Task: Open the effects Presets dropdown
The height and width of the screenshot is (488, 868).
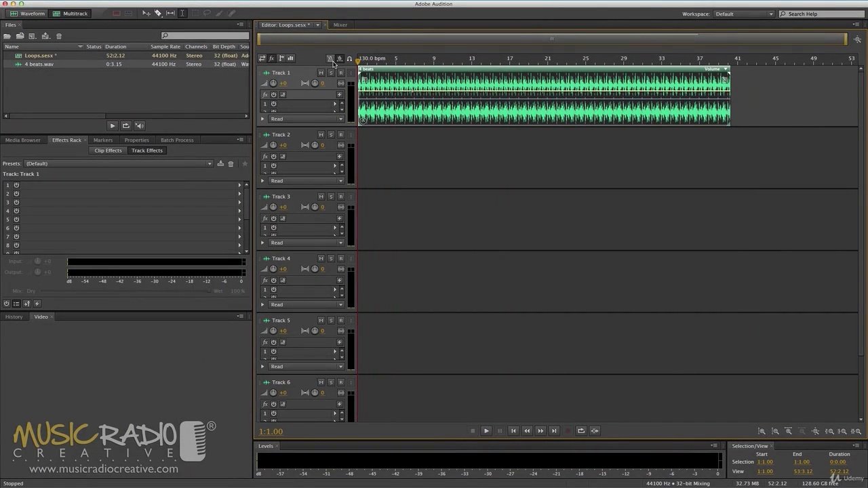Action: point(119,163)
